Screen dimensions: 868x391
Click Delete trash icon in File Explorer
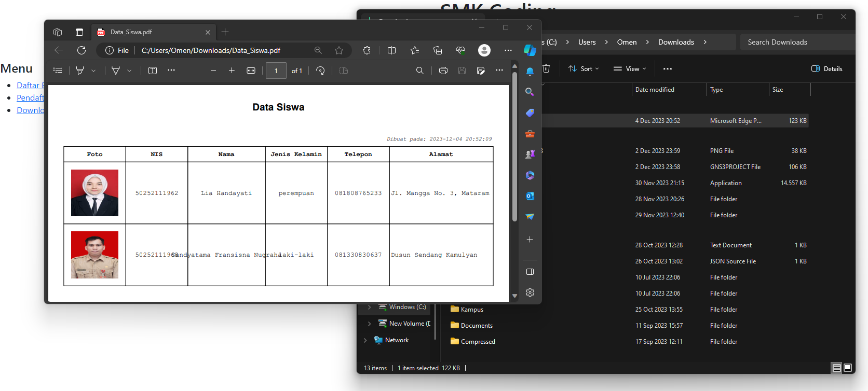click(546, 69)
